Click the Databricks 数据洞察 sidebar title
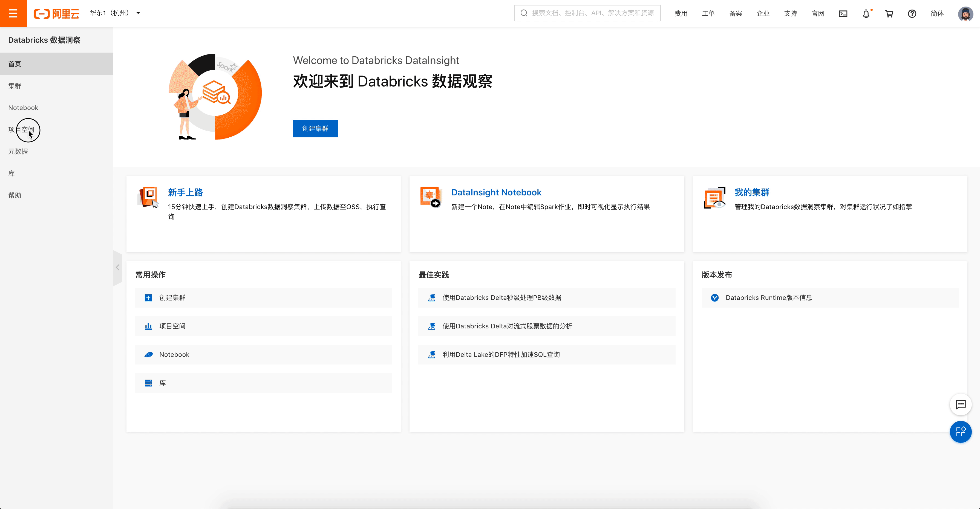Screen dimensions: 980x509 pyautogui.click(x=44, y=40)
